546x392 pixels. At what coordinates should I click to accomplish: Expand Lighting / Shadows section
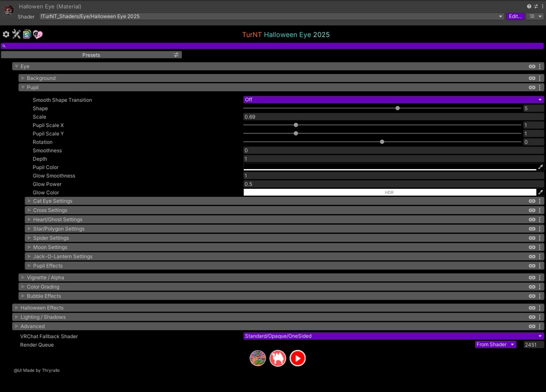[x=17, y=317]
